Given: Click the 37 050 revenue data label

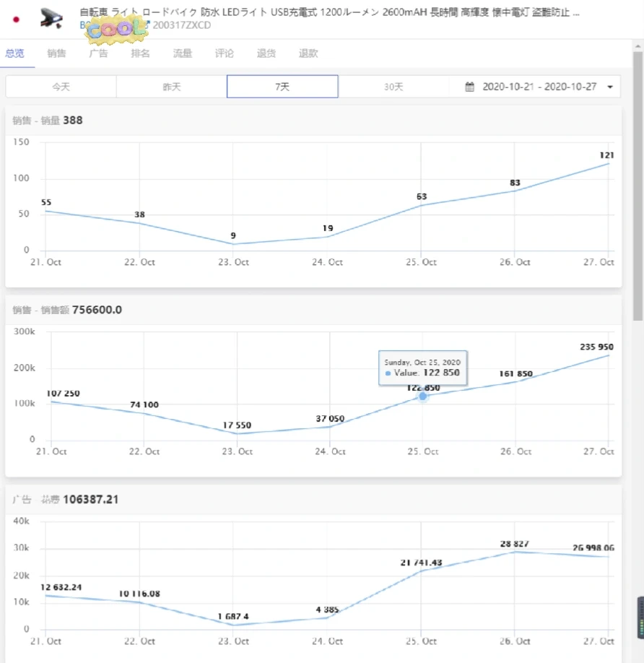Looking at the screenshot, I should point(330,419).
